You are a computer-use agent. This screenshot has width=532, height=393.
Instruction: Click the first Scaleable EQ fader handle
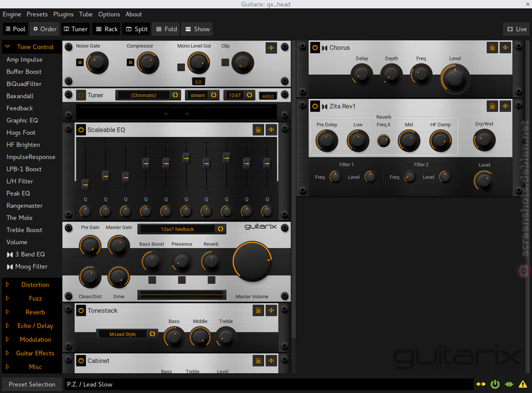(86, 185)
